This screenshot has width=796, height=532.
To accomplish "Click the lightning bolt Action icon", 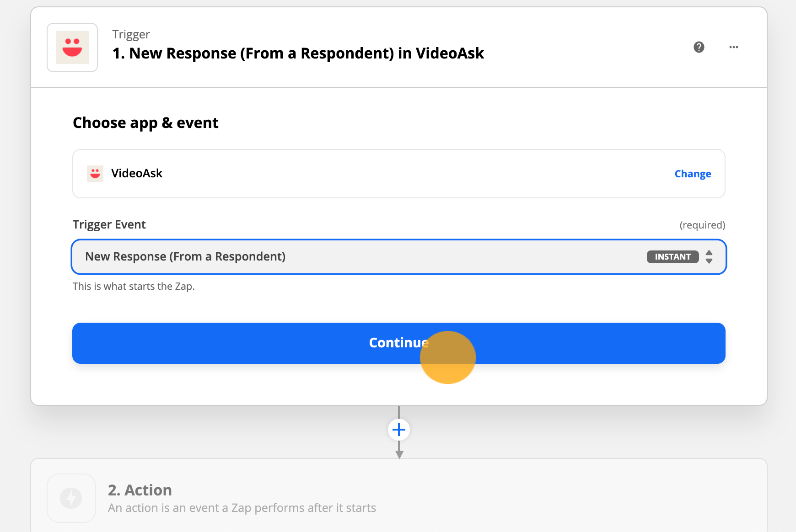I will point(71,498).
